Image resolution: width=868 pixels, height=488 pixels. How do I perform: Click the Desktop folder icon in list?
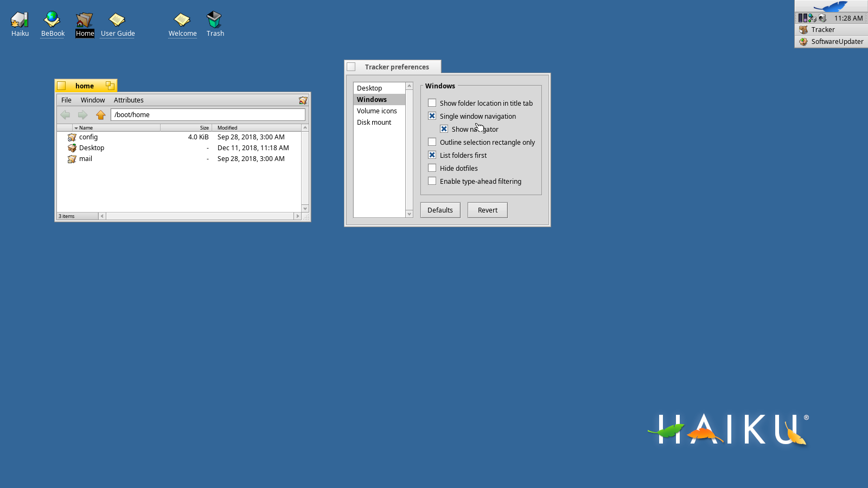[72, 148]
